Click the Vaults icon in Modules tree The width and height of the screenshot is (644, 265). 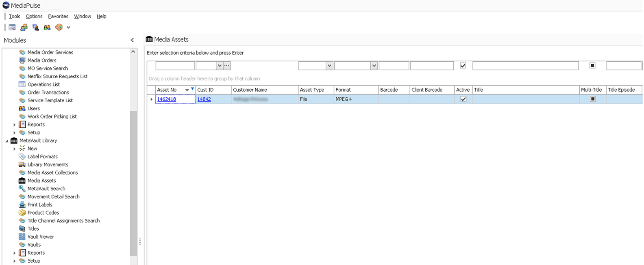coord(22,245)
